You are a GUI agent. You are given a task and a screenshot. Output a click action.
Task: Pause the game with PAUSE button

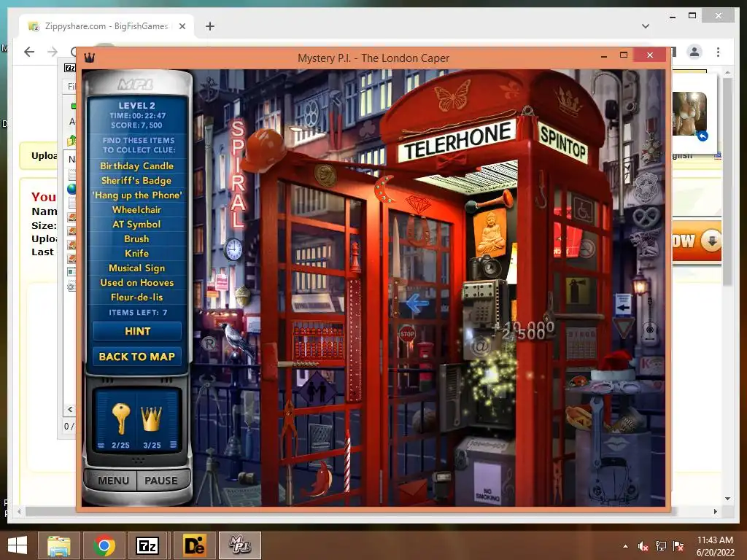(161, 481)
